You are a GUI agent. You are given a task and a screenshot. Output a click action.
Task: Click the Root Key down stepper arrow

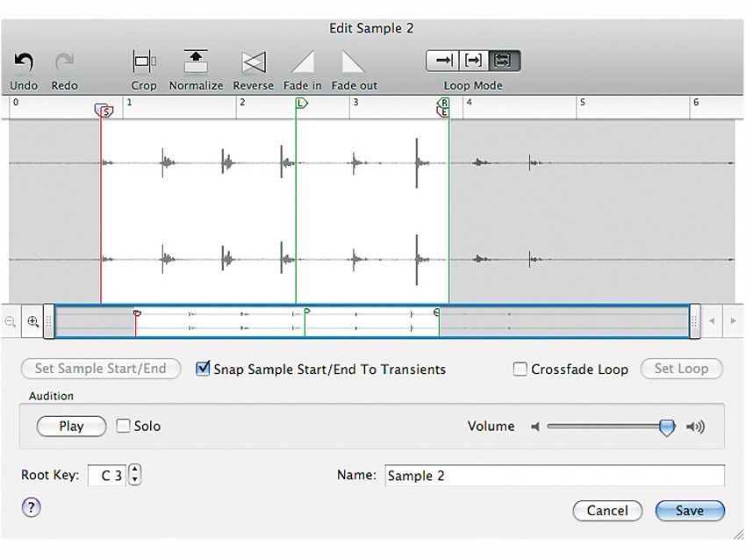click(x=134, y=479)
